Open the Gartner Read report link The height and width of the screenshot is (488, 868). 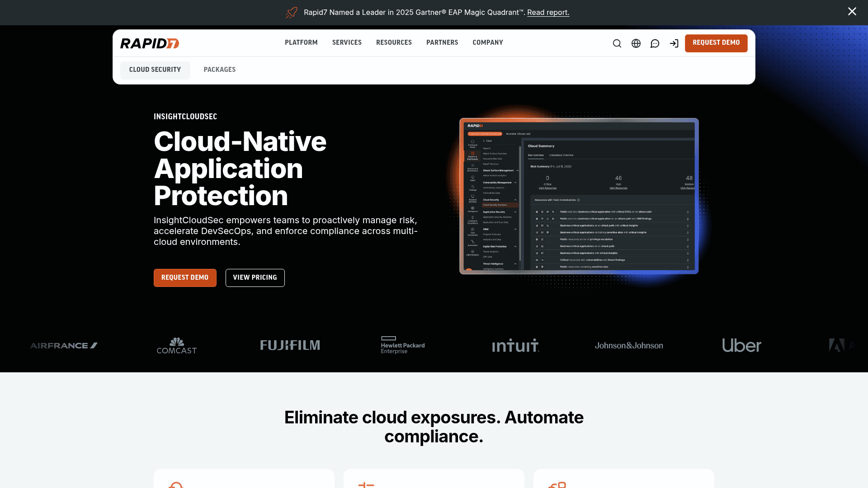point(548,12)
